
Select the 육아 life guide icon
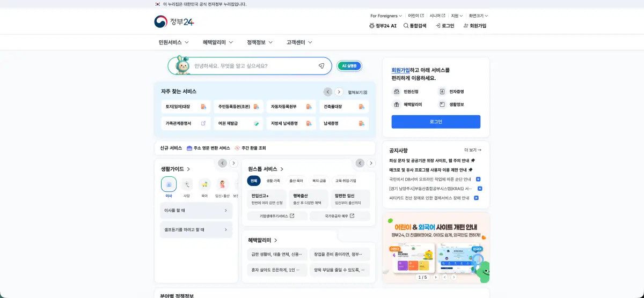[204, 184]
